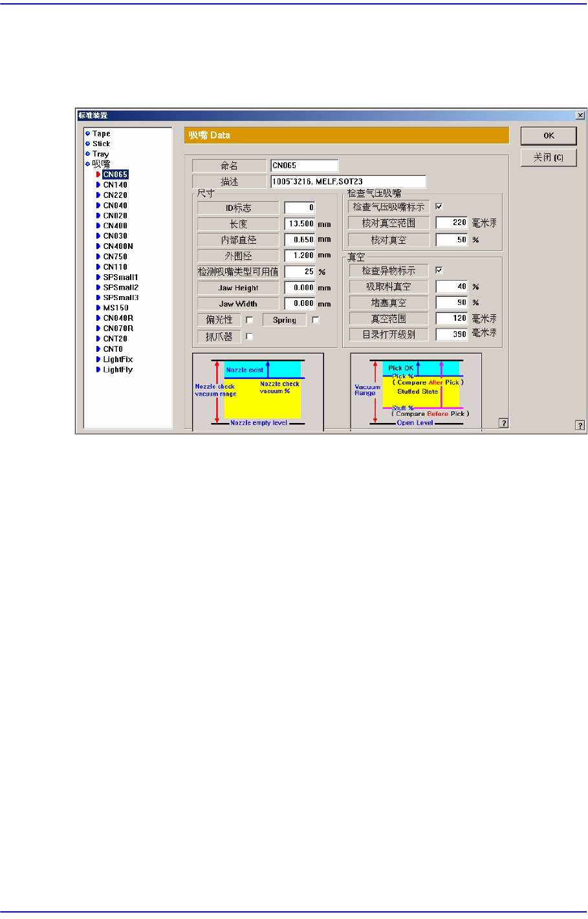Toggle 检查气压吸嘴标示 checkbox
Screen dimensions: 588x919
point(439,206)
